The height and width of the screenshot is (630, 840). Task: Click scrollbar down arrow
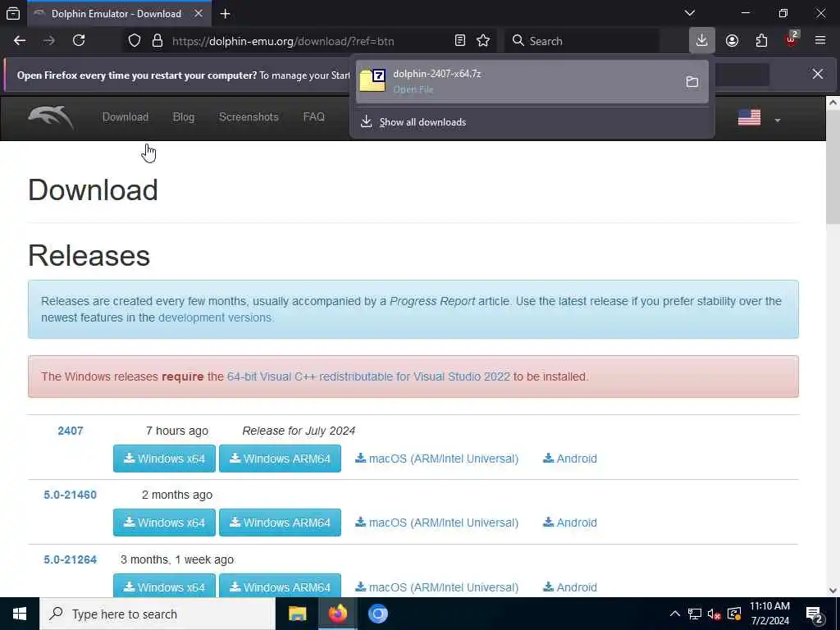833,591
